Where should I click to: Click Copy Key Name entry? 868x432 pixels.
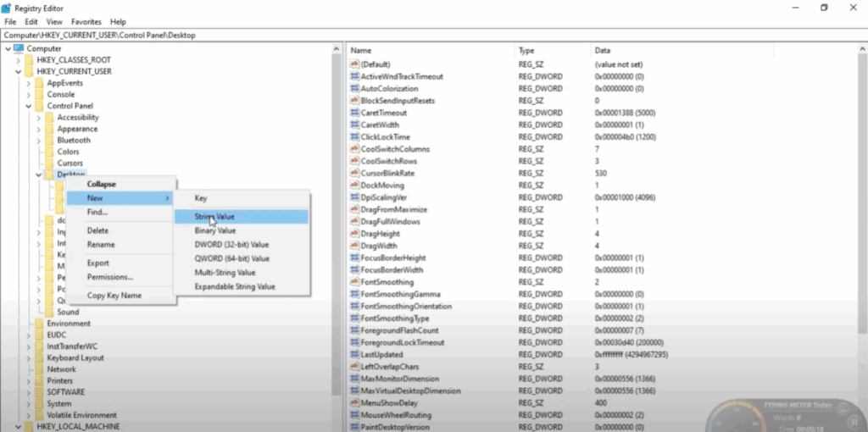click(114, 296)
